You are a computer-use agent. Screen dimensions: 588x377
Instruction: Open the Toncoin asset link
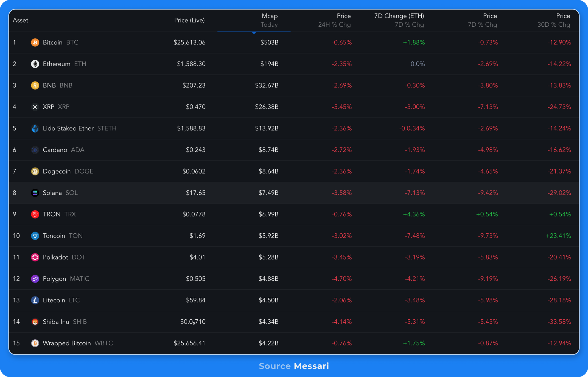[54, 236]
